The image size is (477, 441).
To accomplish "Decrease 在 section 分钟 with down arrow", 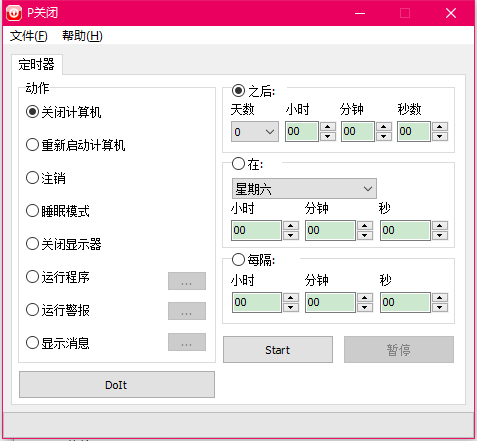I will pyautogui.click(x=365, y=235).
